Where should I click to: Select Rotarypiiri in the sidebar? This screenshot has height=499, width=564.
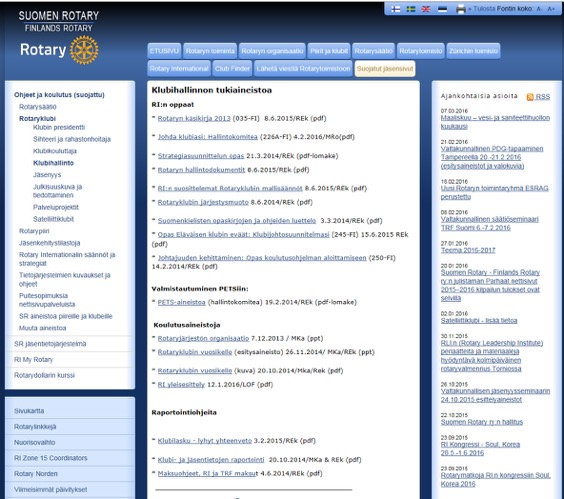click(x=34, y=231)
